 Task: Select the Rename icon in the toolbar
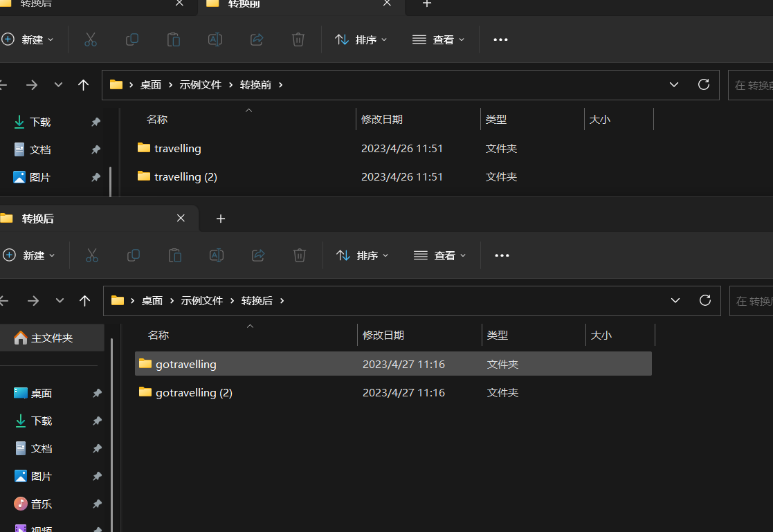(215, 39)
